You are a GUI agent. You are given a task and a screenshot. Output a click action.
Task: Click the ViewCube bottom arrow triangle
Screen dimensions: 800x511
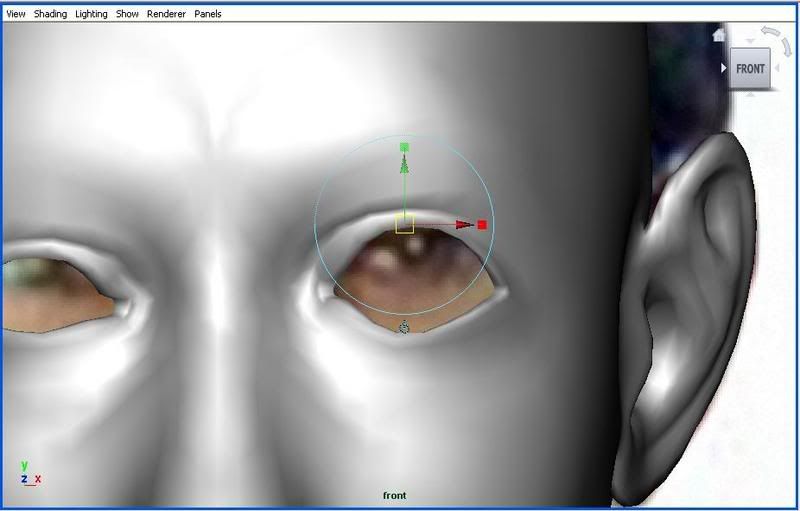pos(750,94)
